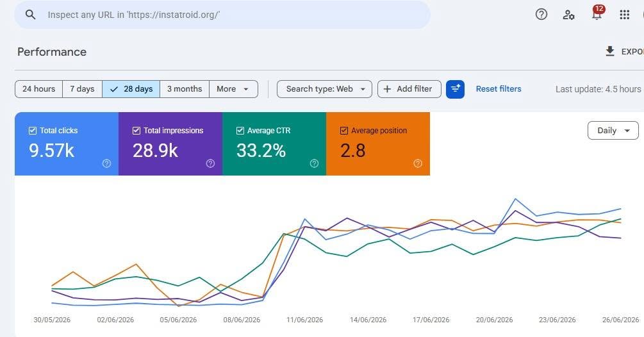This screenshot has height=337, width=644.
Task: Open the More date range dropdown
Action: point(233,89)
